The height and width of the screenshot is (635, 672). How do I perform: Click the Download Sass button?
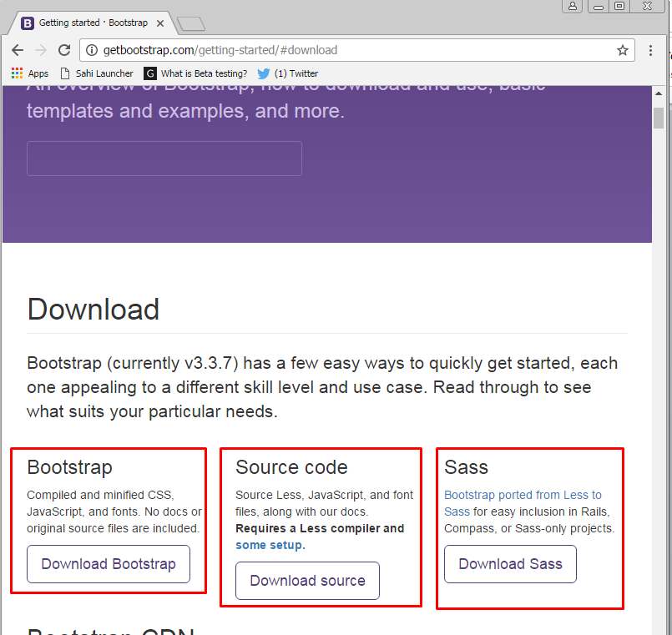(x=510, y=564)
